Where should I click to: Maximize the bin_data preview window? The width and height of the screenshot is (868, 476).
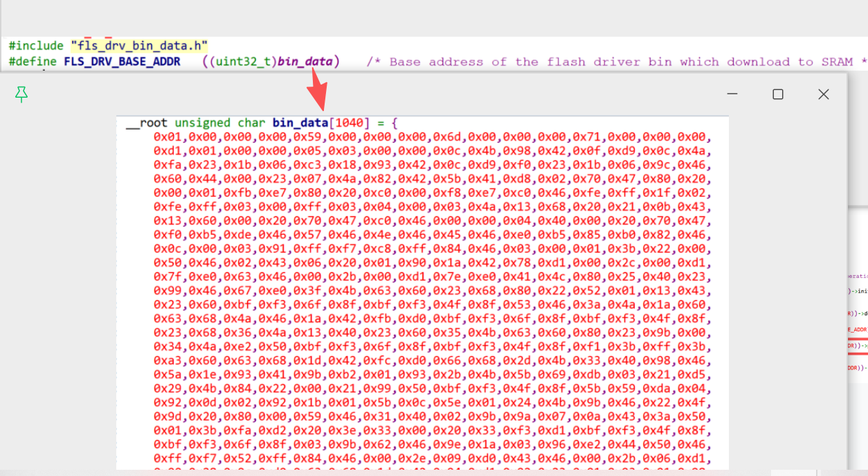pyautogui.click(x=778, y=94)
